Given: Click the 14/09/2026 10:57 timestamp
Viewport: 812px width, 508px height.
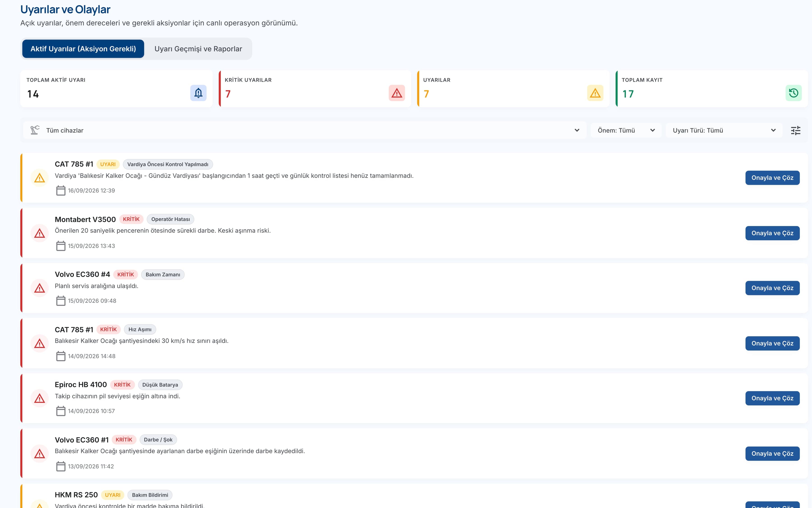Looking at the screenshot, I should point(91,411).
